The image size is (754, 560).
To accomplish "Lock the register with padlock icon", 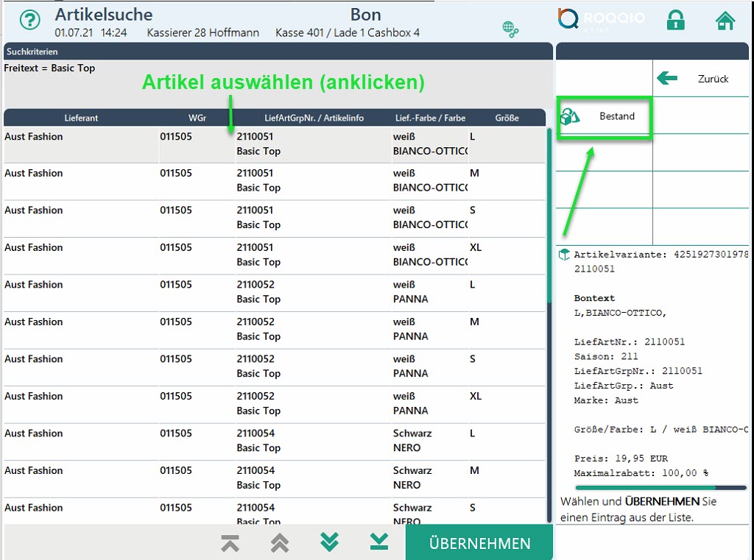I will tap(675, 21).
